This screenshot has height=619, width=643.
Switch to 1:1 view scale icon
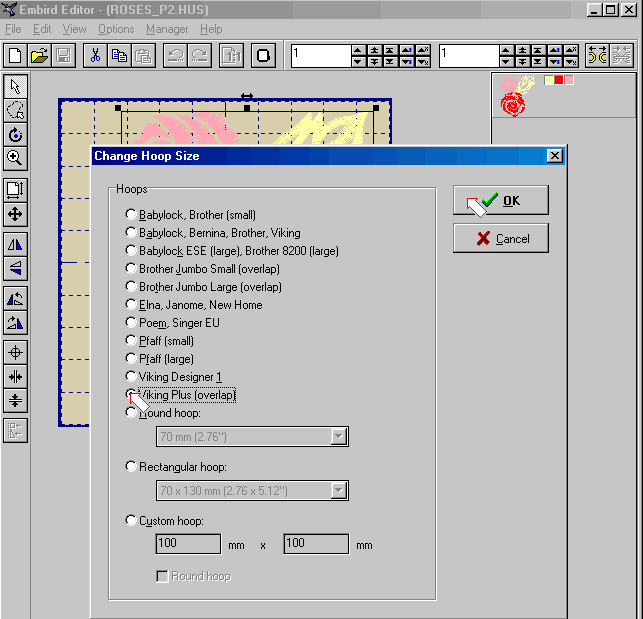232,55
